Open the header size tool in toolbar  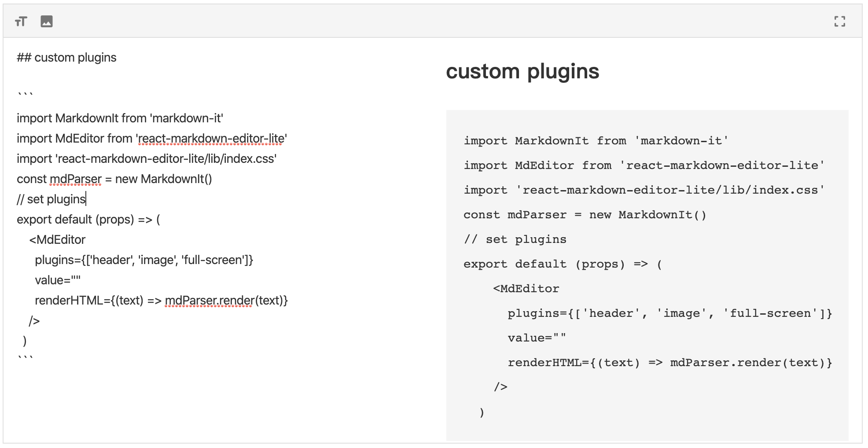21,21
